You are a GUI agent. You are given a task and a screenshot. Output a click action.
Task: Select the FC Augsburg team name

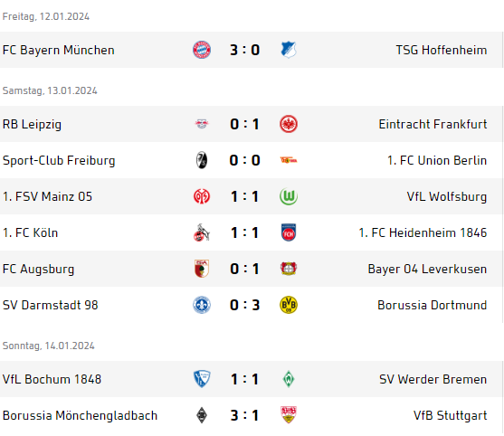[38, 270]
